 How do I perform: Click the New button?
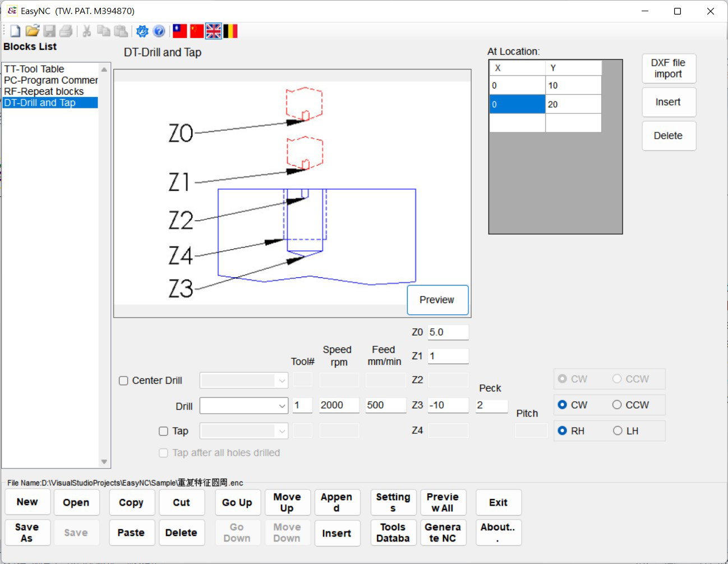(27, 502)
